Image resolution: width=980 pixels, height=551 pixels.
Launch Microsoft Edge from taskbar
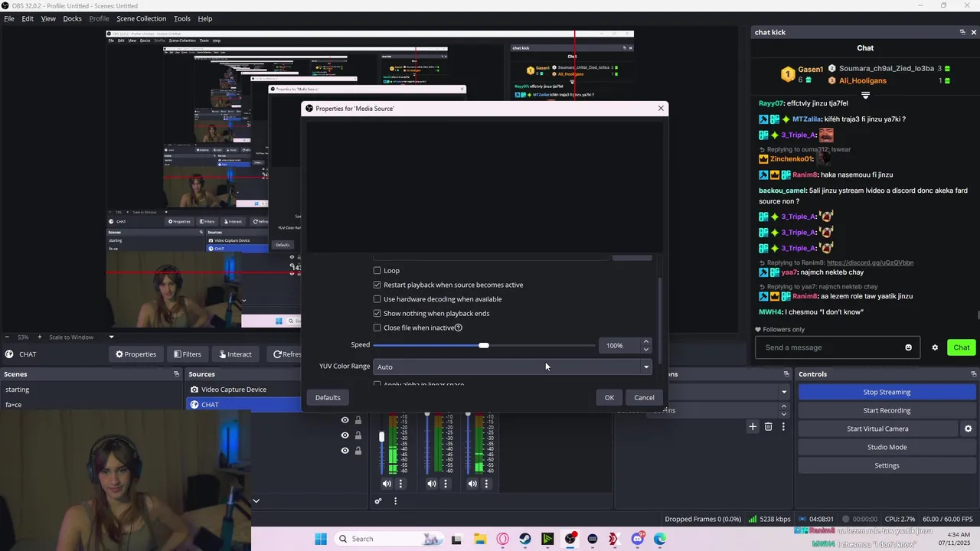coord(660,539)
